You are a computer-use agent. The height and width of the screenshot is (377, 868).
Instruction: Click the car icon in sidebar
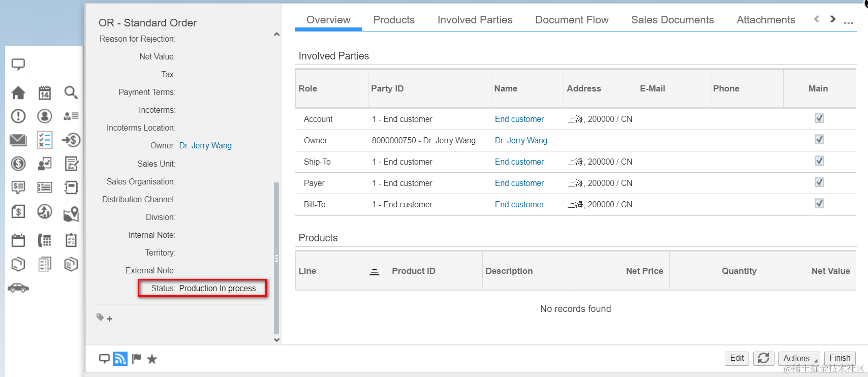coord(18,288)
